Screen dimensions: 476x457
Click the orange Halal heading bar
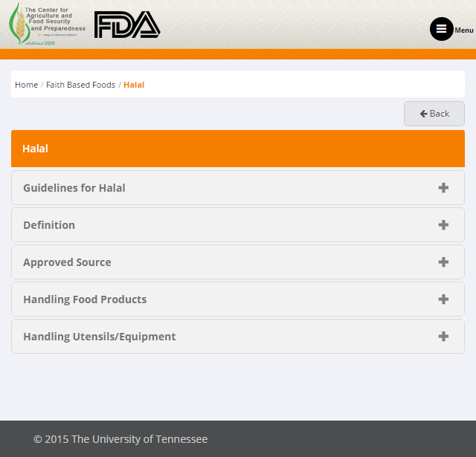tap(238, 149)
